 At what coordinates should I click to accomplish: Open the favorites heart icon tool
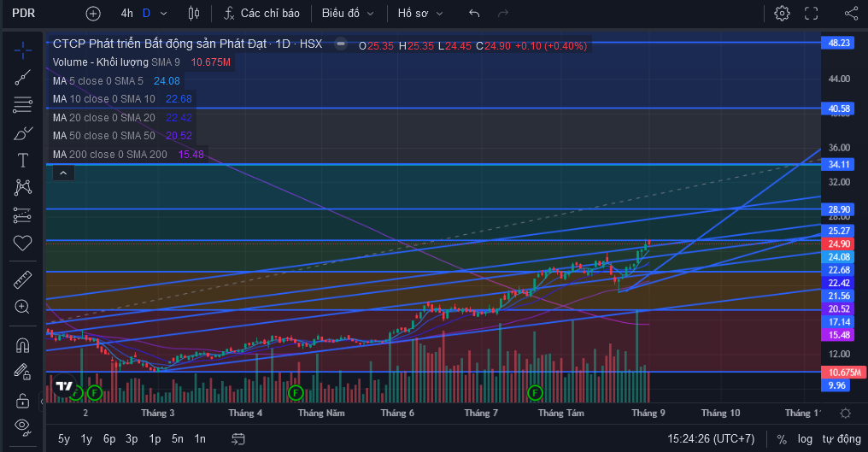(23, 243)
